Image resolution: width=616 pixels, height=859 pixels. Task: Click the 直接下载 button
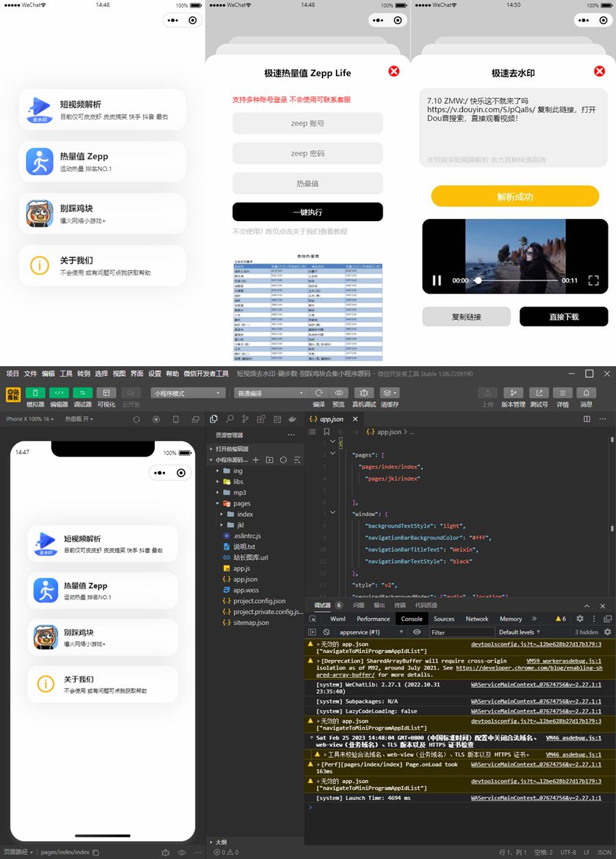563,317
